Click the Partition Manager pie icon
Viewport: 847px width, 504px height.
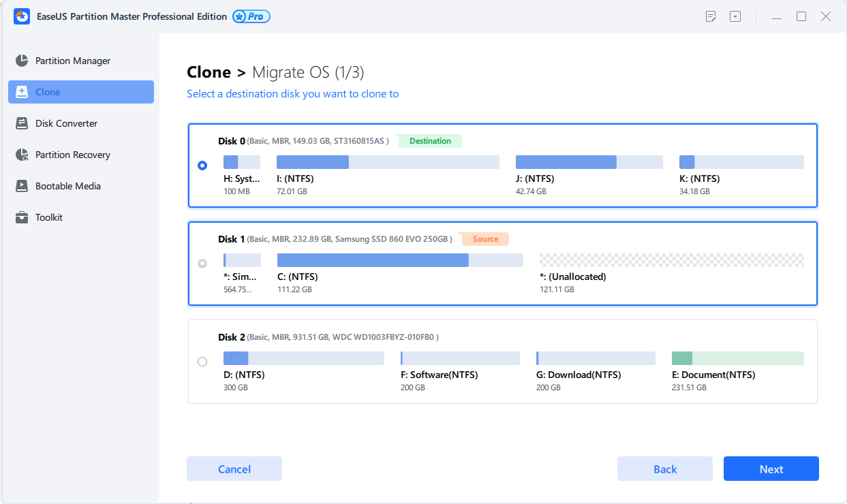pos(22,61)
